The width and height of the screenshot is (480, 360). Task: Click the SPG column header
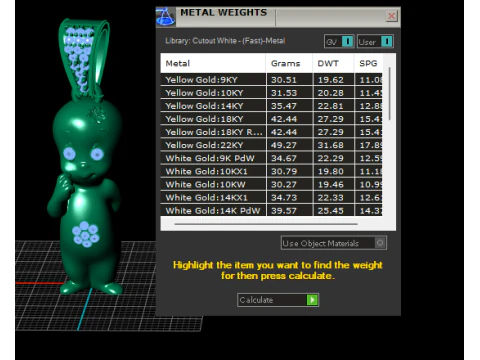[368, 63]
